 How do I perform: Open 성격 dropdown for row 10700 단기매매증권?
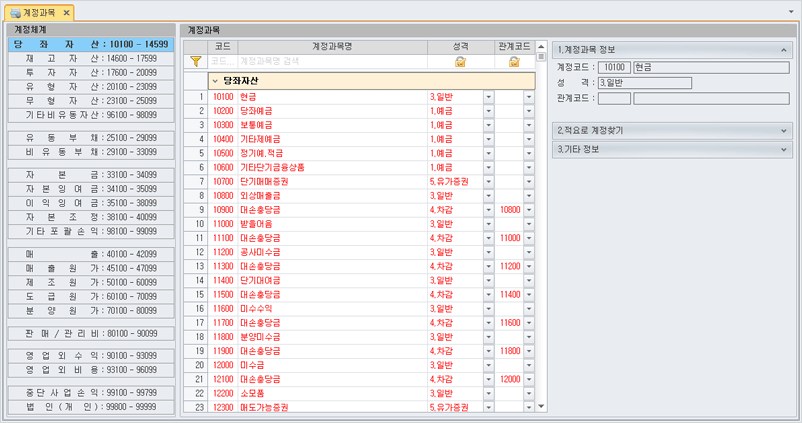(x=488, y=182)
